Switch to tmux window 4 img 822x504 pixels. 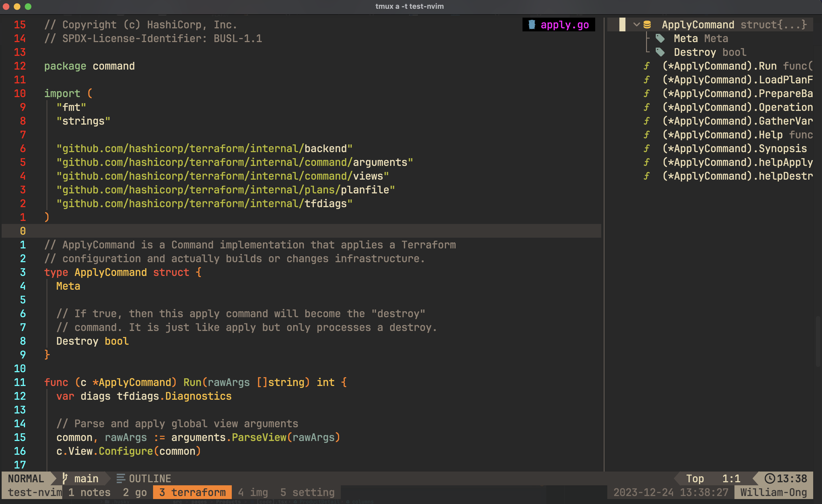coord(253,492)
